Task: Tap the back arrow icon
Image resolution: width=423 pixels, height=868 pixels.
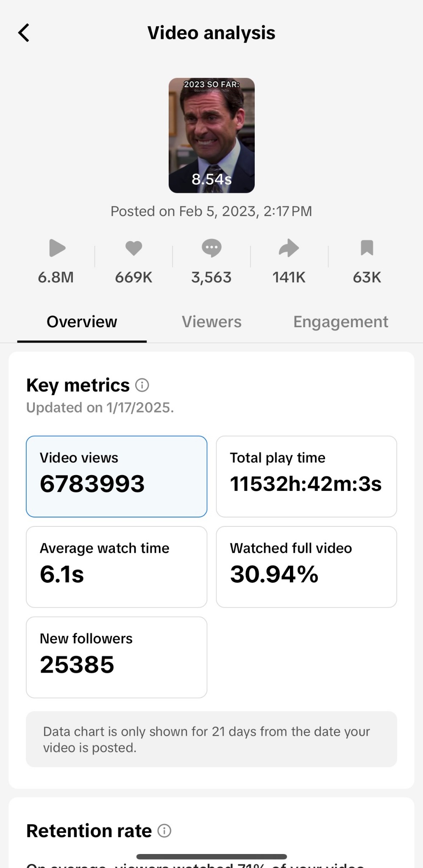Action: click(x=24, y=33)
